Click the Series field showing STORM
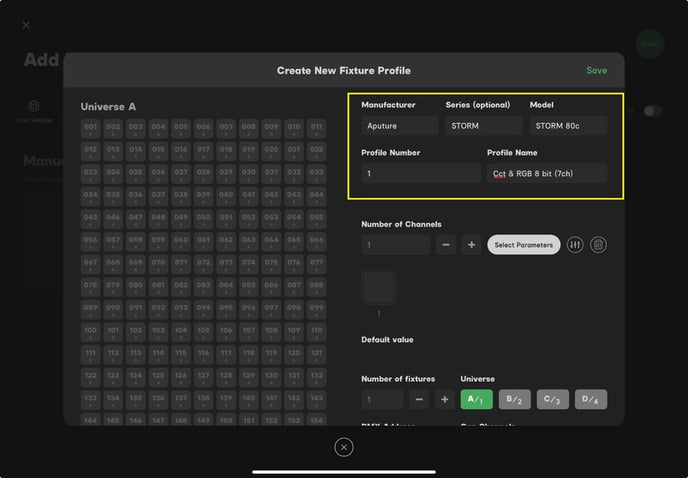 [484, 126]
